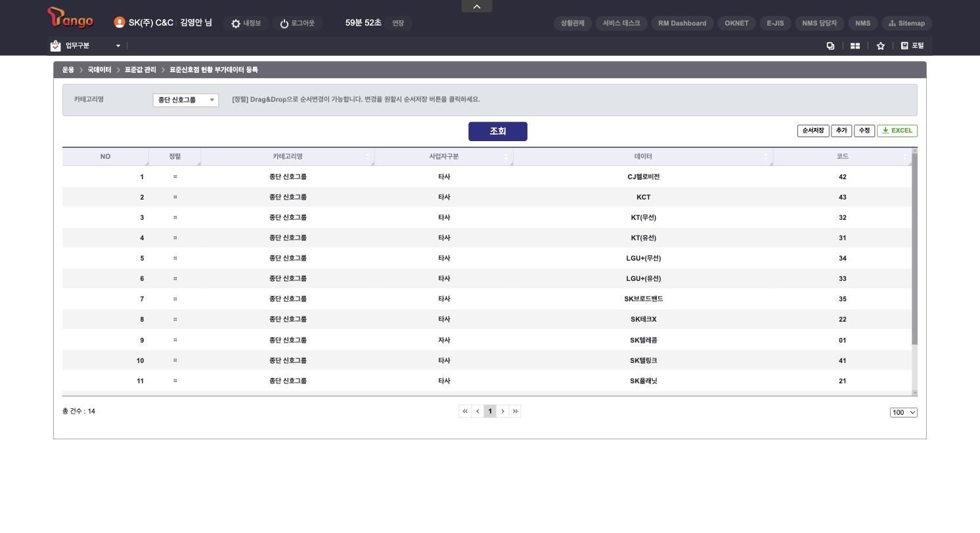Image resolution: width=980 pixels, height=533 pixels.
Task: Open 내정보 settings with gear icon
Action: pyautogui.click(x=246, y=23)
